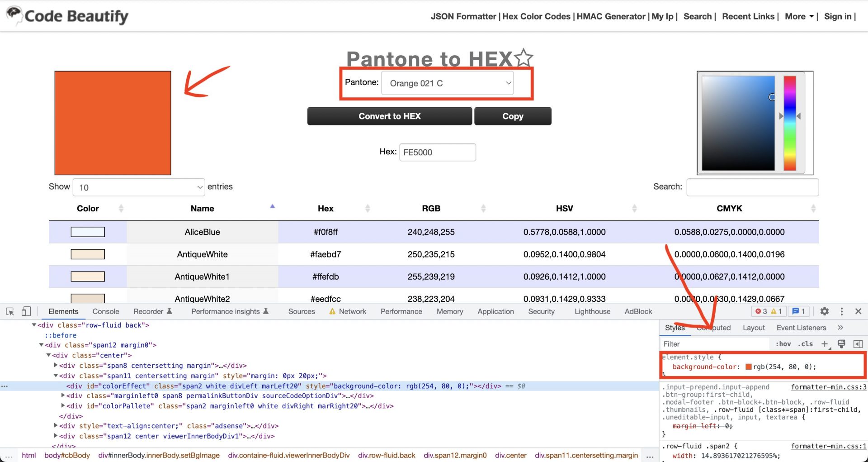This screenshot has height=462, width=868.
Task: Click the red error count badge
Action: tap(761, 311)
